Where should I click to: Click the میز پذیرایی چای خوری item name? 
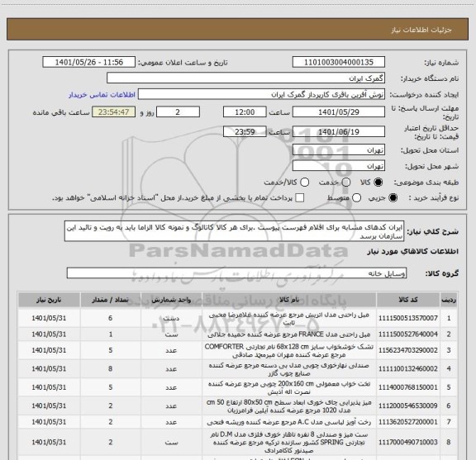[x=289, y=406]
